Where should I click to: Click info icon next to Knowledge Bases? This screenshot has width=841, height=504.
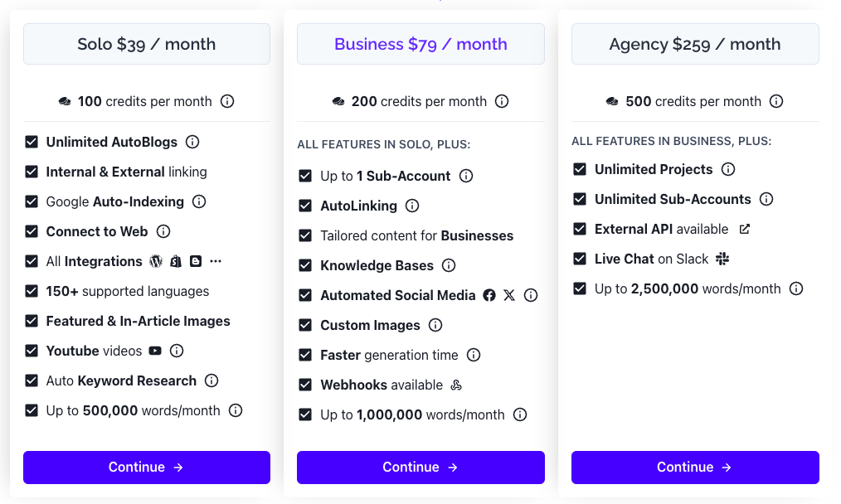449,265
